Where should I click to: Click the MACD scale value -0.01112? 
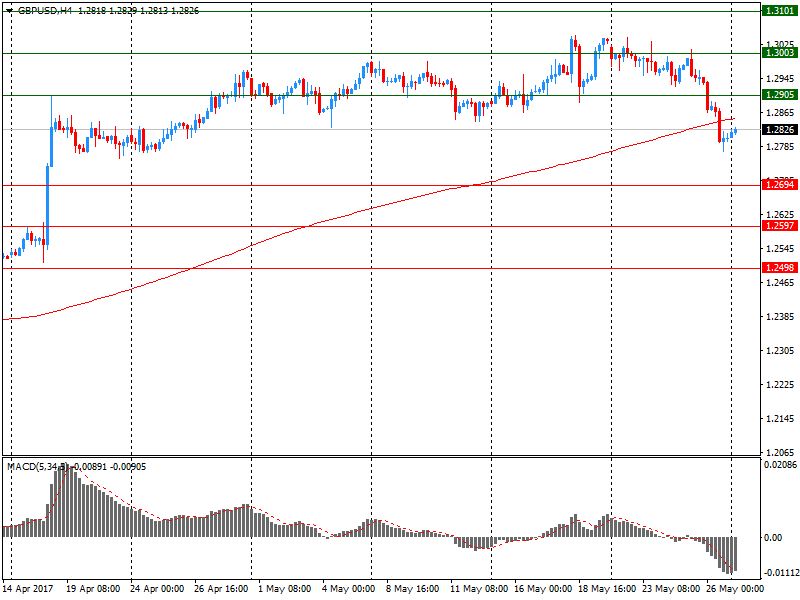780,573
